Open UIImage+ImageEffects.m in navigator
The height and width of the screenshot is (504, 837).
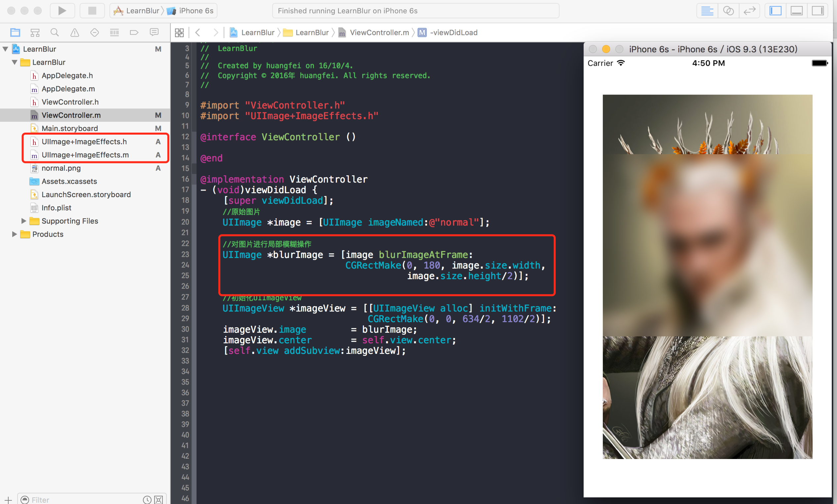pos(85,155)
